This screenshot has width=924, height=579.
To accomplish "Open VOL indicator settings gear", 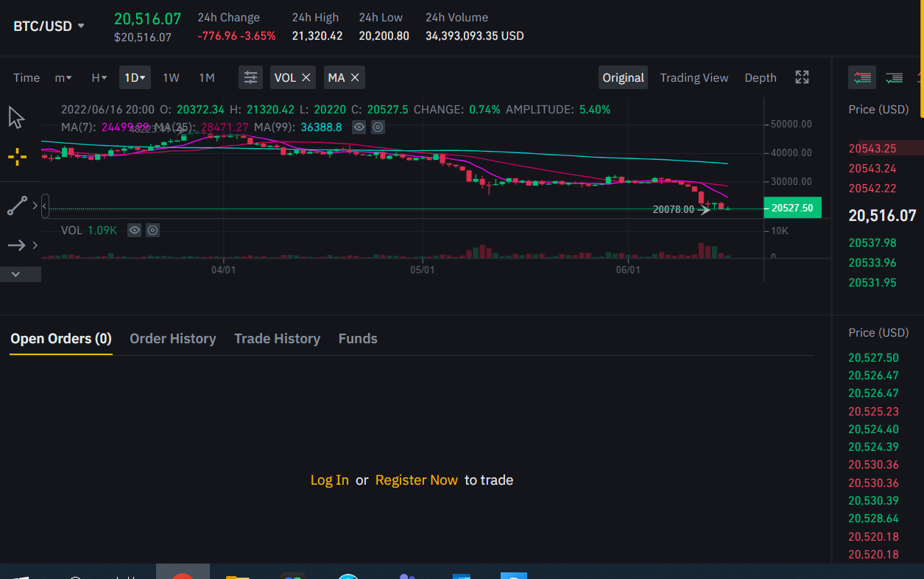I will coord(152,230).
